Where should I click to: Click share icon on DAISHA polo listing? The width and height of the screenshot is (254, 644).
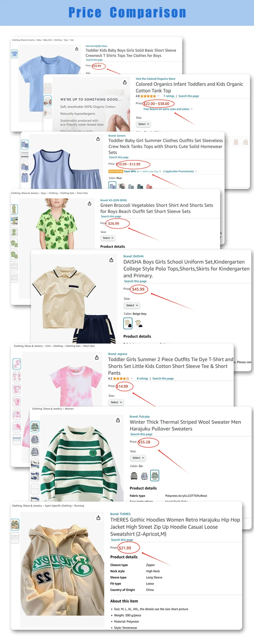point(111,260)
